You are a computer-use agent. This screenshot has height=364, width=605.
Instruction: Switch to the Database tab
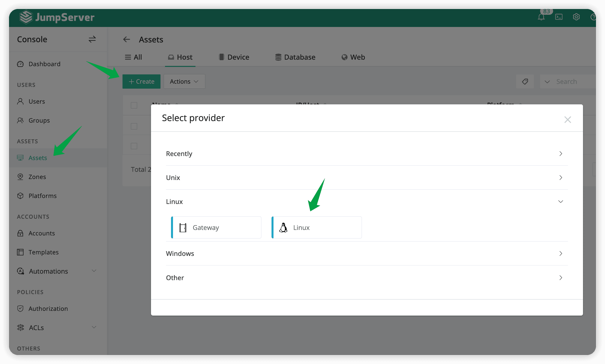[x=295, y=57]
